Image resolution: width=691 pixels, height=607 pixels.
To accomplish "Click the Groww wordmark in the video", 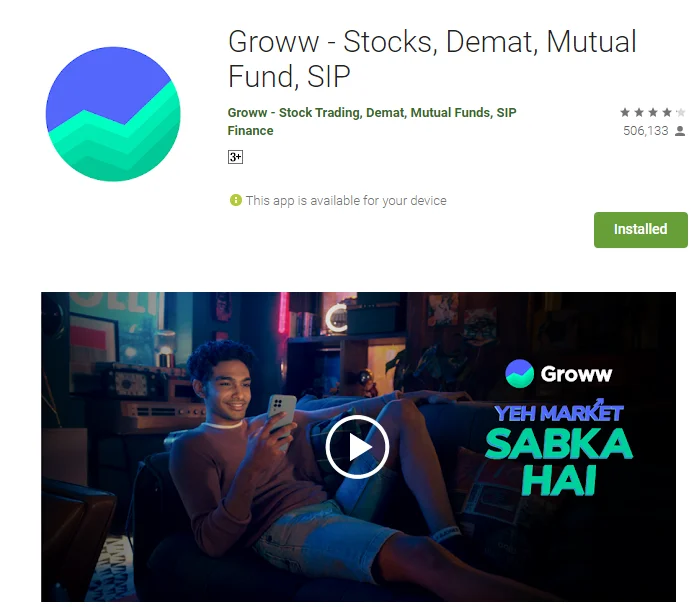I will click(x=576, y=374).
